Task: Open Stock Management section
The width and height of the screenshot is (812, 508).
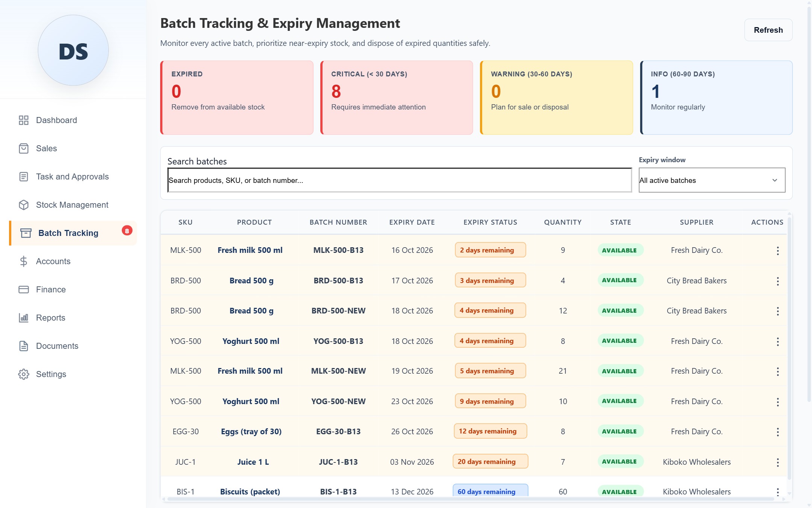Action: [72, 205]
